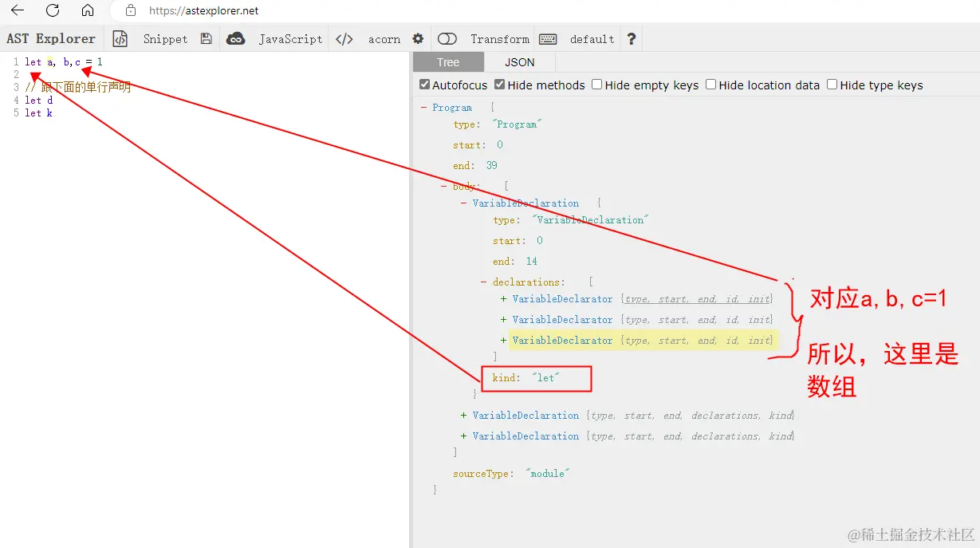The image size is (980, 548).
Task: Switch to the JSON tab
Action: [x=520, y=62]
